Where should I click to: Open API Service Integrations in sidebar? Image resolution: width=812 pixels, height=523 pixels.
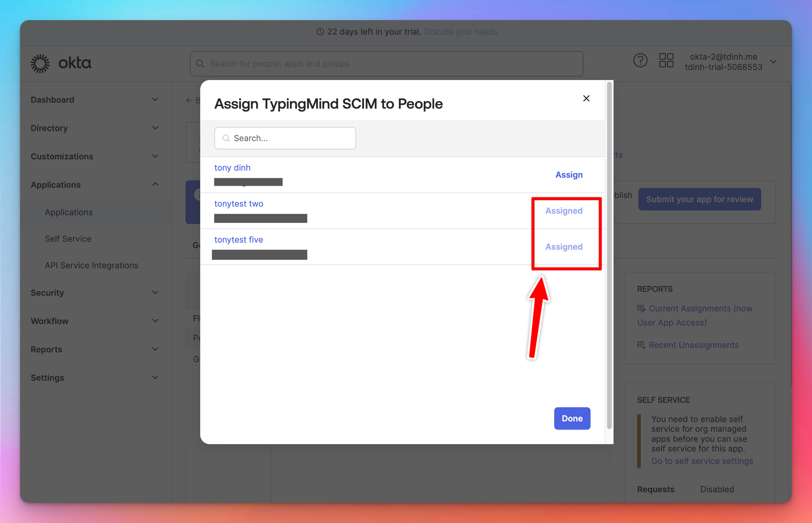(92, 265)
